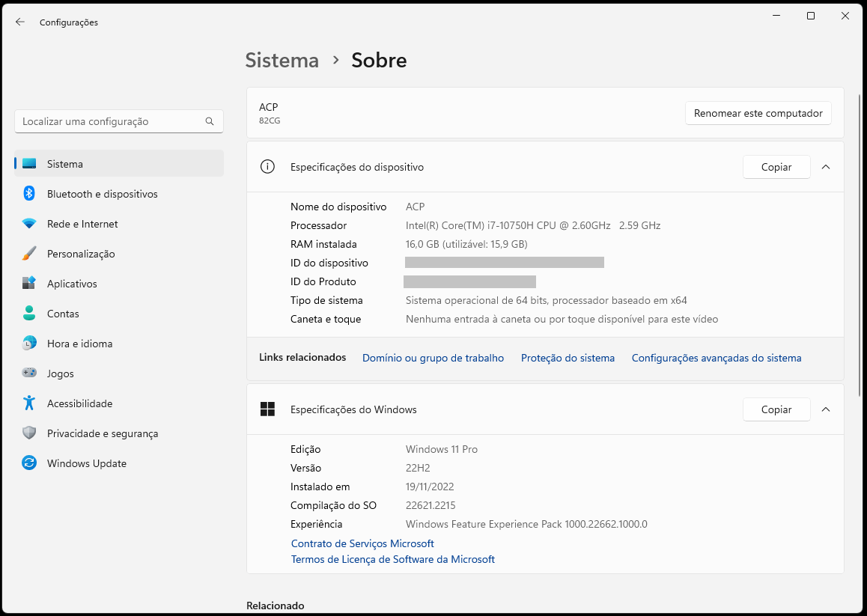Copy the device specifications
Screen dimensions: 867x616
tap(776, 167)
